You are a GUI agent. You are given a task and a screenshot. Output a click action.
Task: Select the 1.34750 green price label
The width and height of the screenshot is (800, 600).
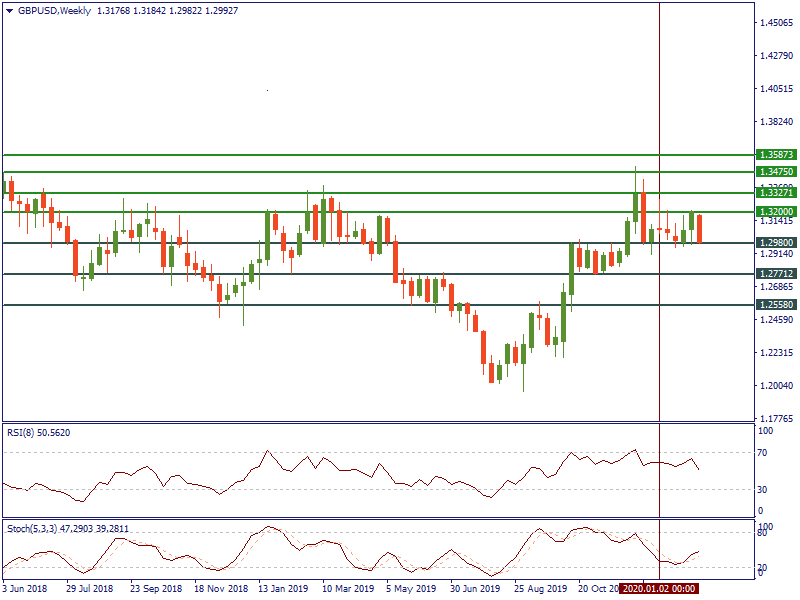tap(776, 172)
